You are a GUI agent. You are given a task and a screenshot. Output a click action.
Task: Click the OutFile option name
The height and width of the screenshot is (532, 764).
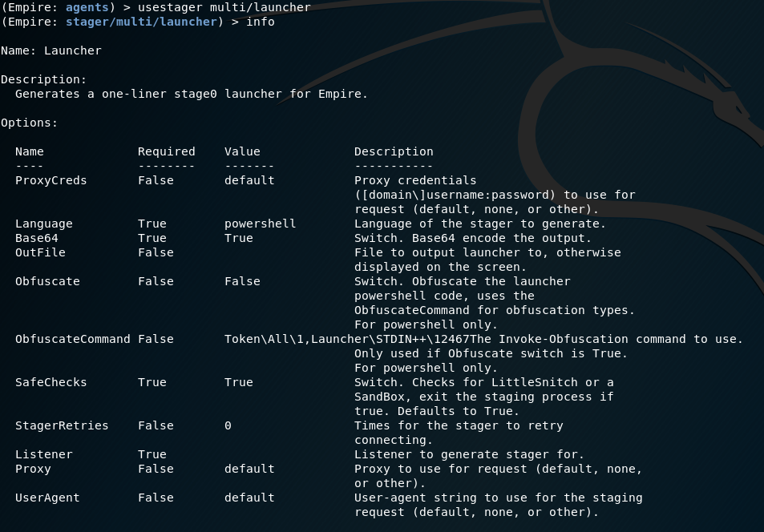click(x=40, y=252)
